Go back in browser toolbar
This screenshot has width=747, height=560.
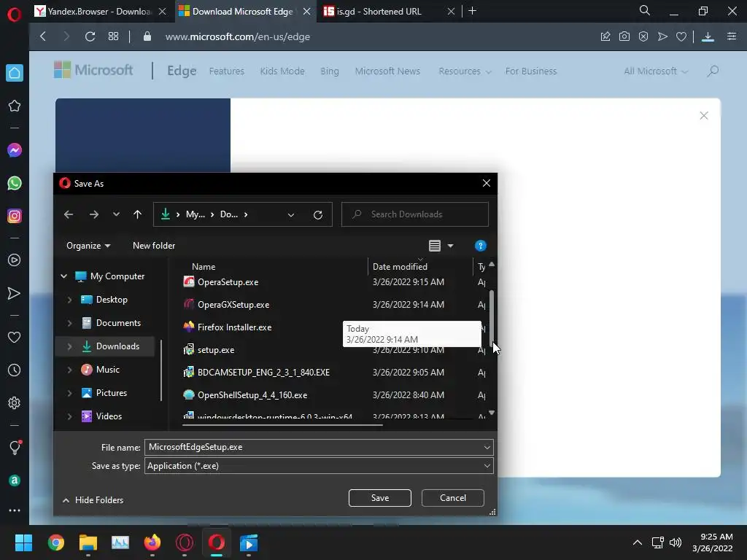click(43, 36)
